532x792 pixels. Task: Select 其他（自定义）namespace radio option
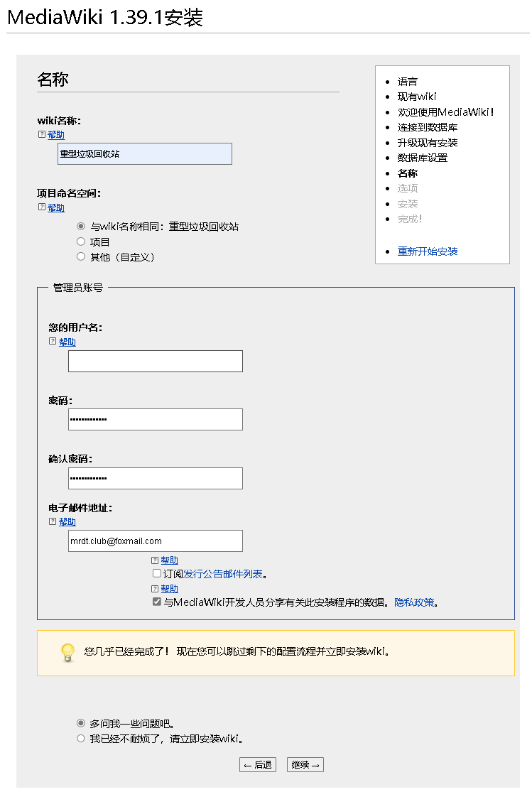81,256
